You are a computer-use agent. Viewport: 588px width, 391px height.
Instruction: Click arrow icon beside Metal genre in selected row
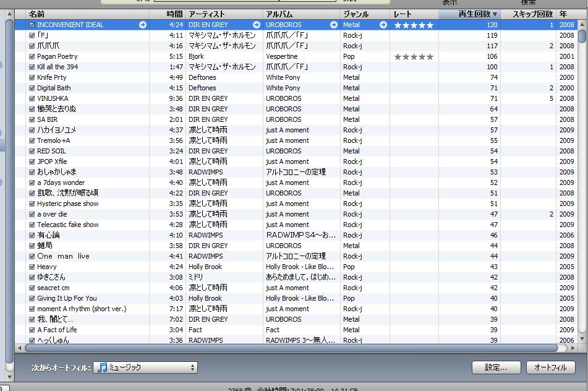click(383, 25)
